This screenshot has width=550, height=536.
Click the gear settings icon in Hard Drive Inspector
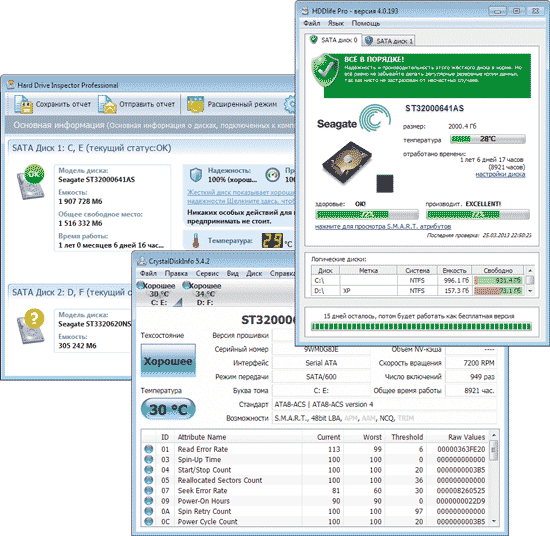tap(290, 104)
